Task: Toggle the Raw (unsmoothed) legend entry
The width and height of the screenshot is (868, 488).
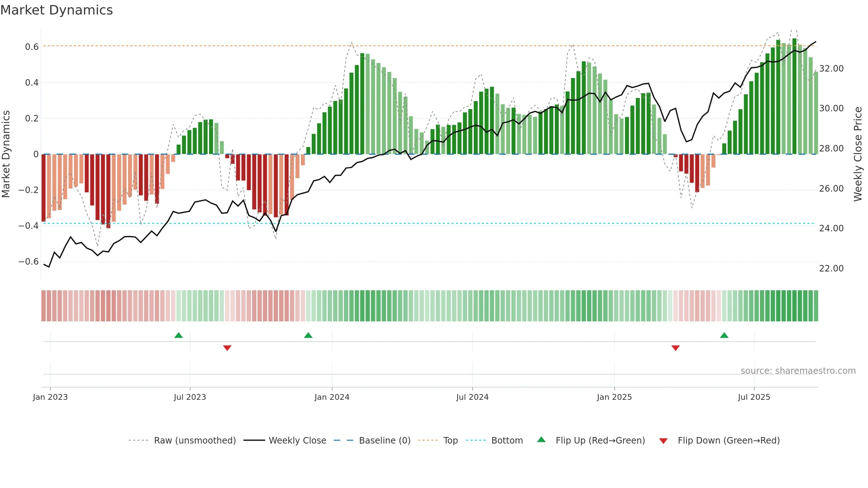Action: click(x=182, y=440)
